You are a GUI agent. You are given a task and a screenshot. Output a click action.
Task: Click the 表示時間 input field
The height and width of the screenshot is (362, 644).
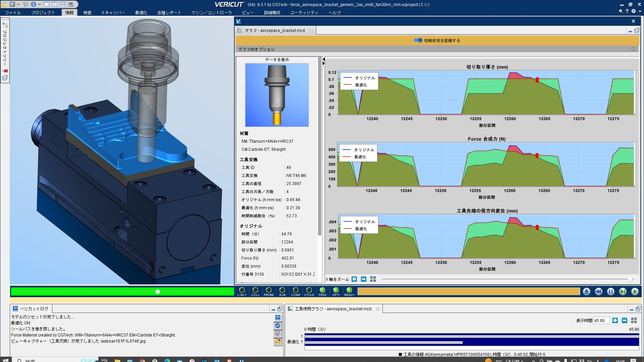point(601,320)
